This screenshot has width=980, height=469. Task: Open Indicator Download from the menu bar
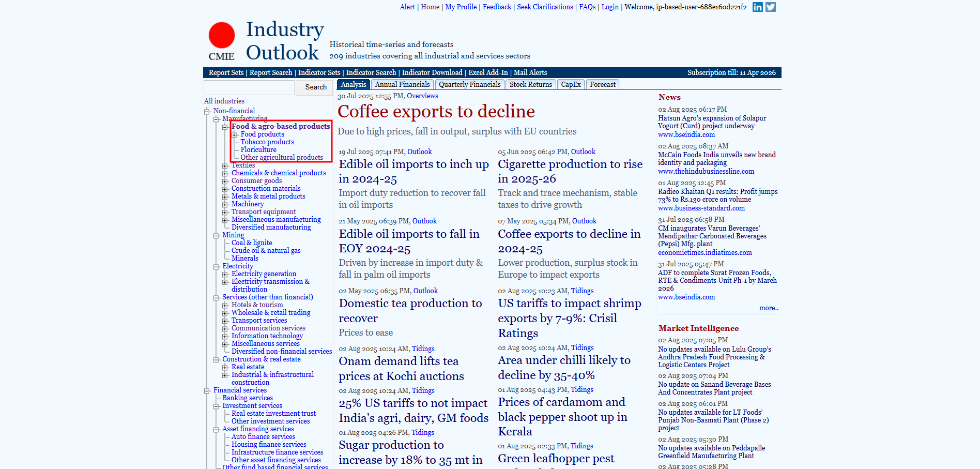(x=432, y=73)
